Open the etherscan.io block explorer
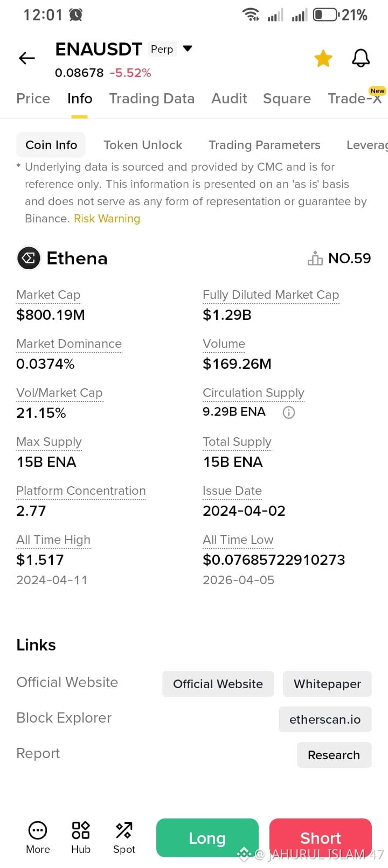388x868 pixels. (325, 719)
